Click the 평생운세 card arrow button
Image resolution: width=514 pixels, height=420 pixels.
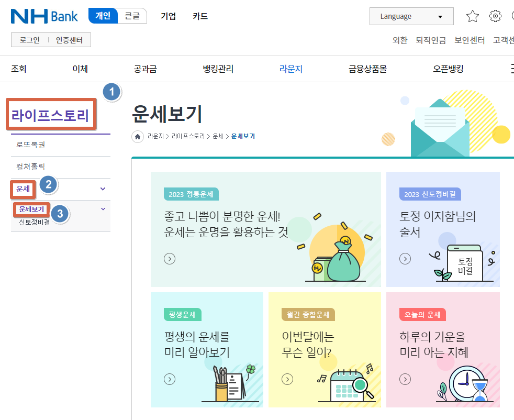point(170,379)
